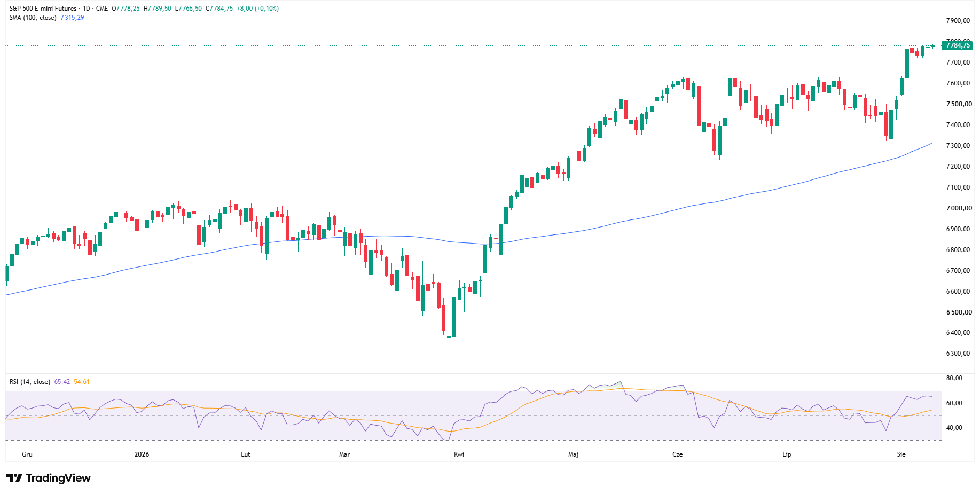980x494 pixels.
Task: Click the Lip month label on time axis
Action: 787,454
